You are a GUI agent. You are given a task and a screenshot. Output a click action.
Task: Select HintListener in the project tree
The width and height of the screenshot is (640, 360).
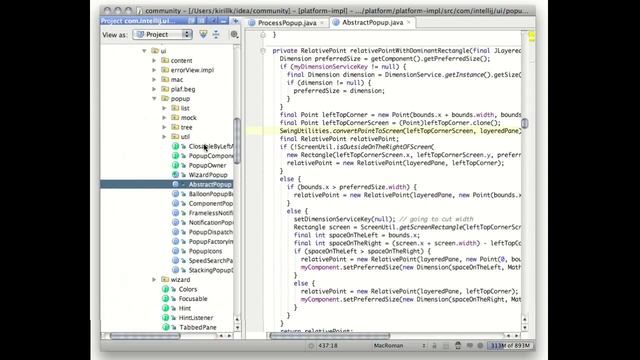[196, 318]
